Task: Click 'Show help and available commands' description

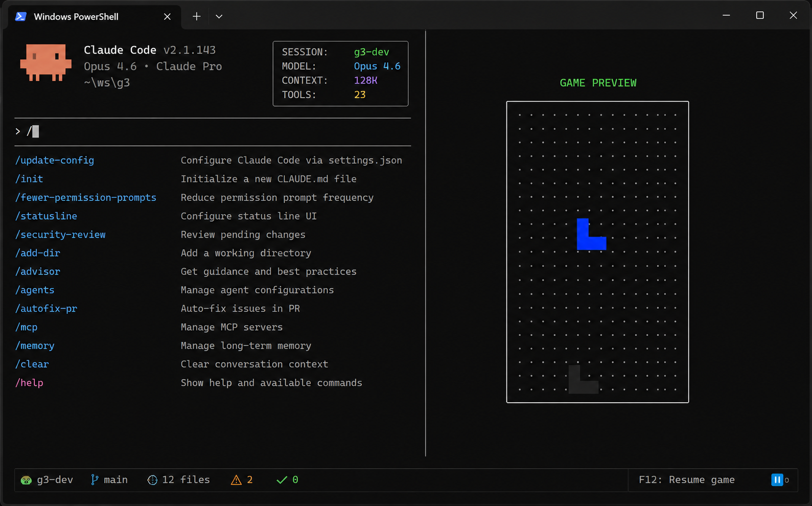Action: point(271,383)
